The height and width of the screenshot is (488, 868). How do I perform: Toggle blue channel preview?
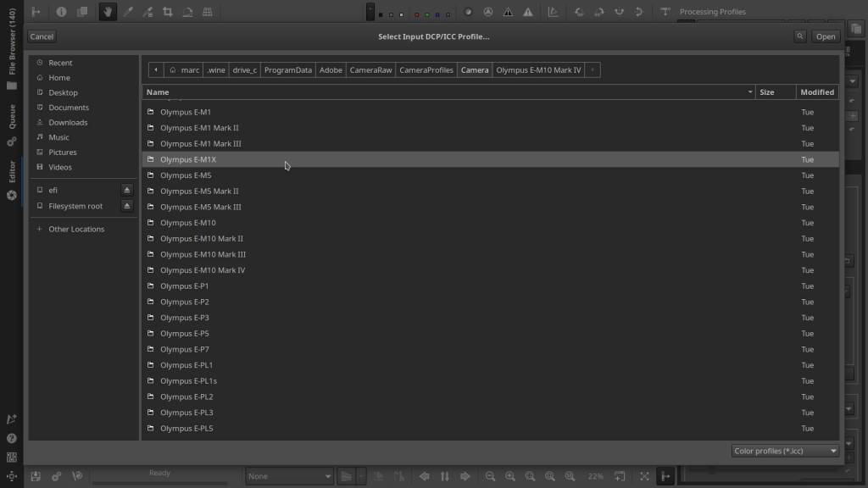point(437,14)
